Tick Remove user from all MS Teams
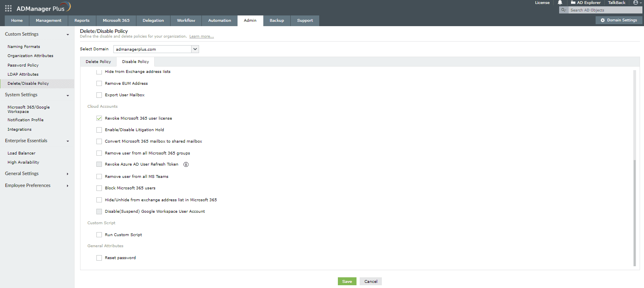This screenshot has width=644, height=288. point(99,177)
